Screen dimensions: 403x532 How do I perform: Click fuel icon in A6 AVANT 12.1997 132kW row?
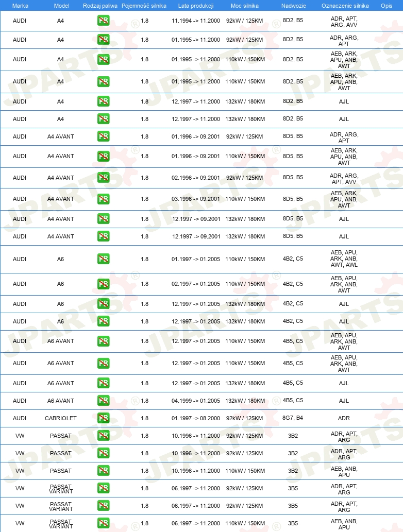103,383
